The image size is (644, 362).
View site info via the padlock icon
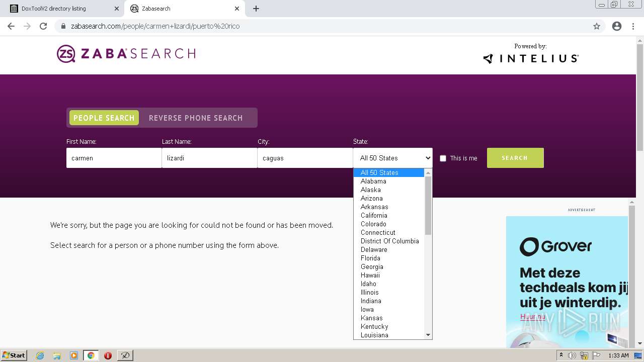63,26
